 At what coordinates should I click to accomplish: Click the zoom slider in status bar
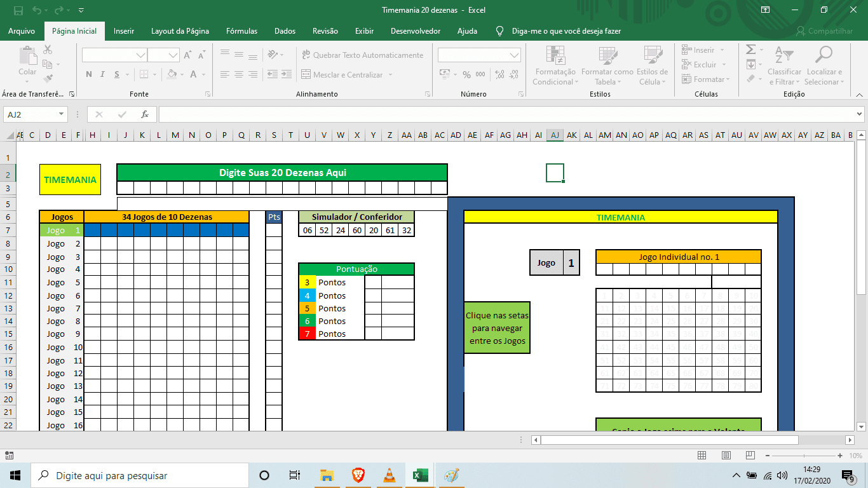pos(804,456)
